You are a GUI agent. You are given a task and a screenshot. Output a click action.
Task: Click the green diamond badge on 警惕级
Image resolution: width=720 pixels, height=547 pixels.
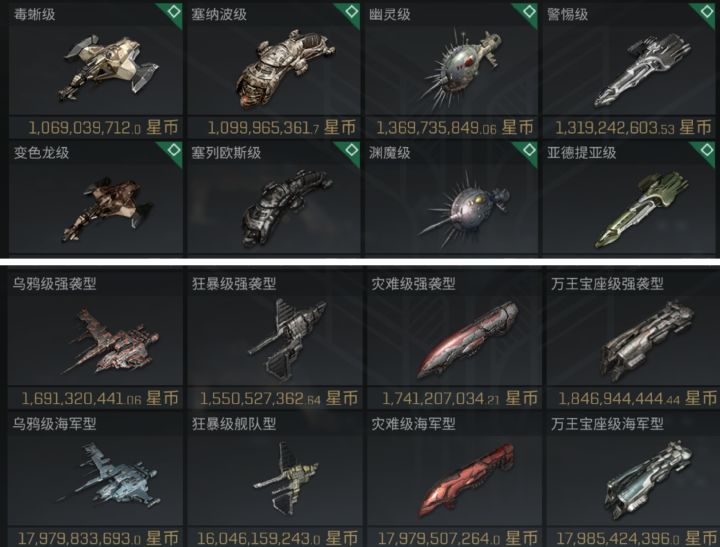(707, 11)
